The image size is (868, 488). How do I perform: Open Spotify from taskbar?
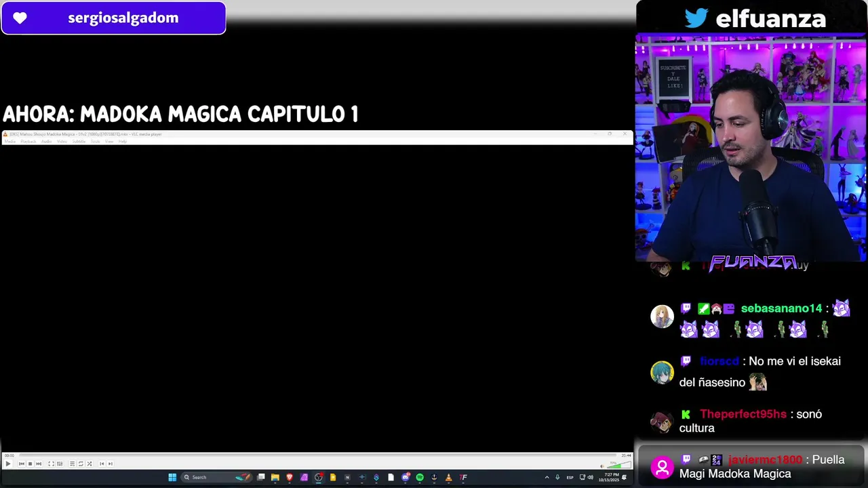click(x=420, y=477)
